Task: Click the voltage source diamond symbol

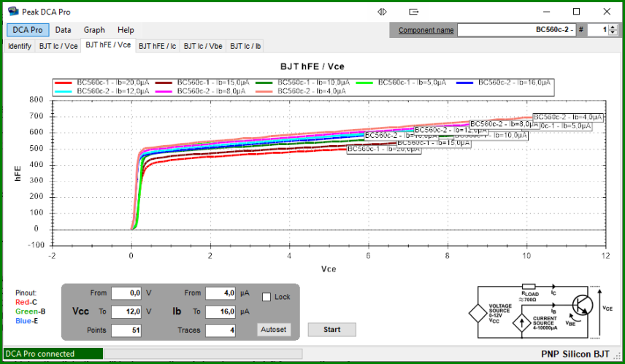Action: coord(478,314)
